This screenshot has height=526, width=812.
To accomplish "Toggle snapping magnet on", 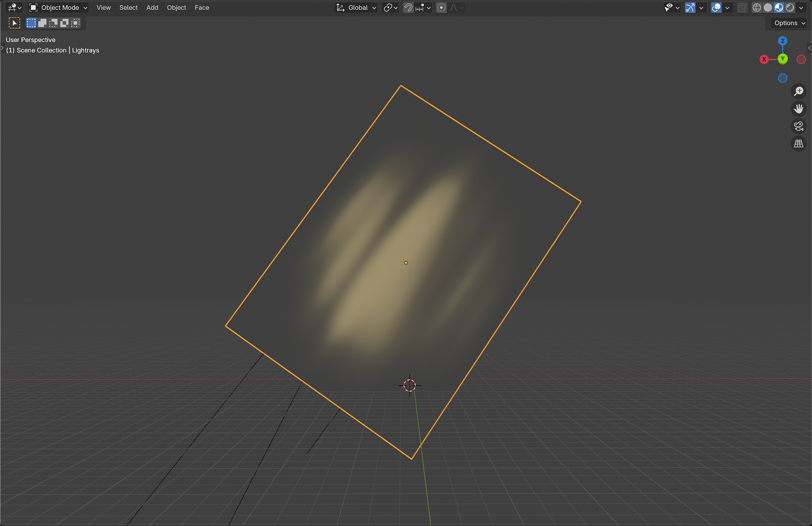I will (408, 8).
